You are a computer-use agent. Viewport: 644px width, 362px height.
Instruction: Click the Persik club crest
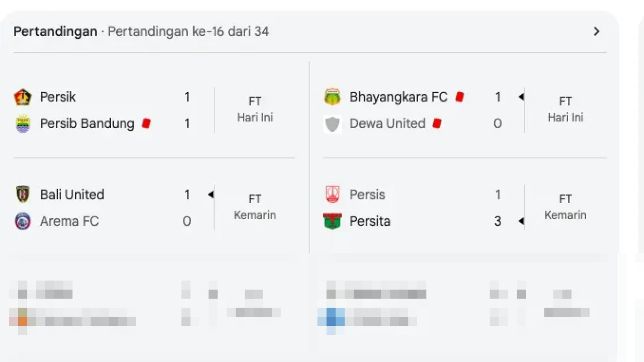pos(23,97)
